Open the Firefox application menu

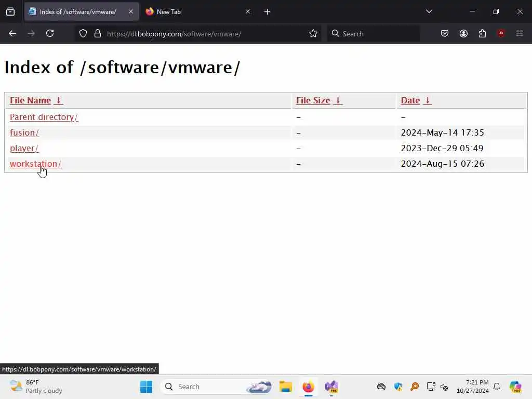pos(520,33)
